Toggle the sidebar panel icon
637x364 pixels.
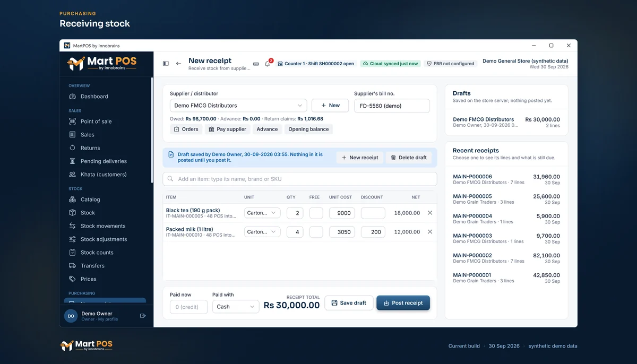click(166, 64)
